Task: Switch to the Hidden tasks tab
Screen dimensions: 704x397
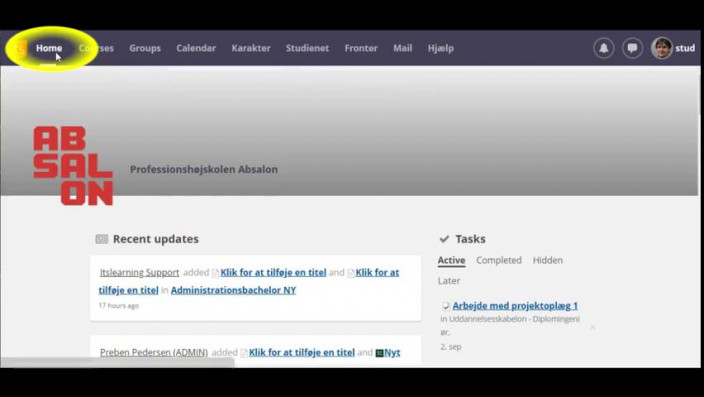Action: tap(547, 260)
